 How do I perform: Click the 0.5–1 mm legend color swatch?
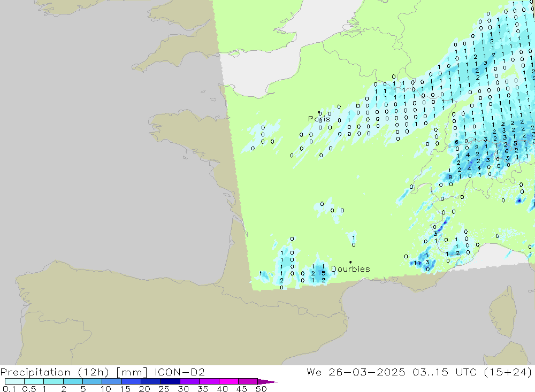click(34, 381)
